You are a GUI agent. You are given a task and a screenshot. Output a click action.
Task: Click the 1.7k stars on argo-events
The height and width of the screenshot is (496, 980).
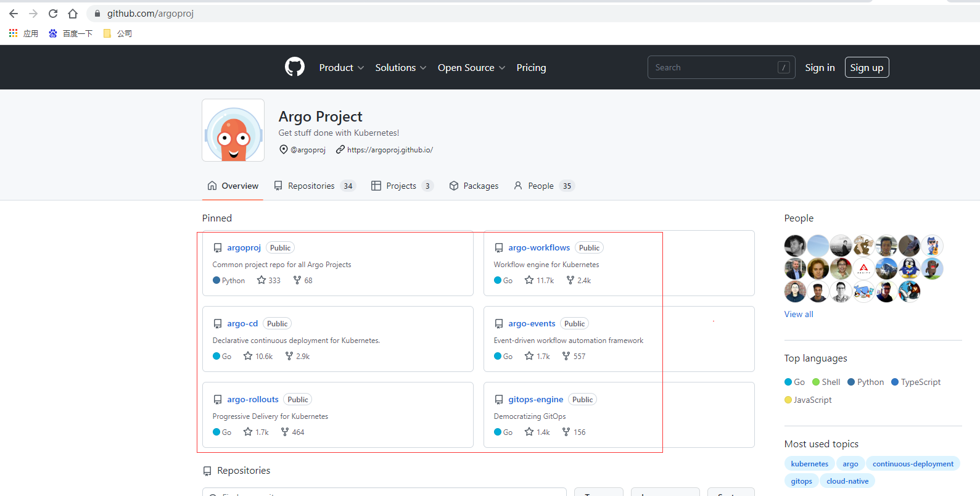[537, 357]
